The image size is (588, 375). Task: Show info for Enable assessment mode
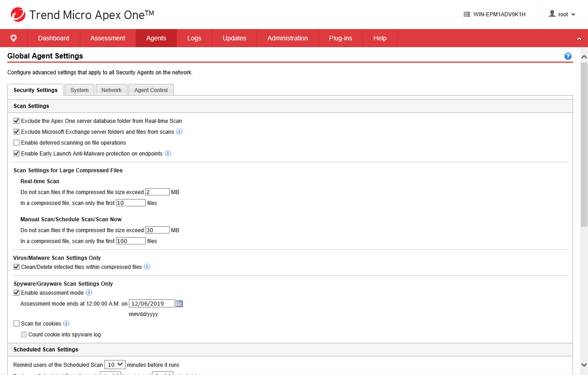tap(89, 292)
